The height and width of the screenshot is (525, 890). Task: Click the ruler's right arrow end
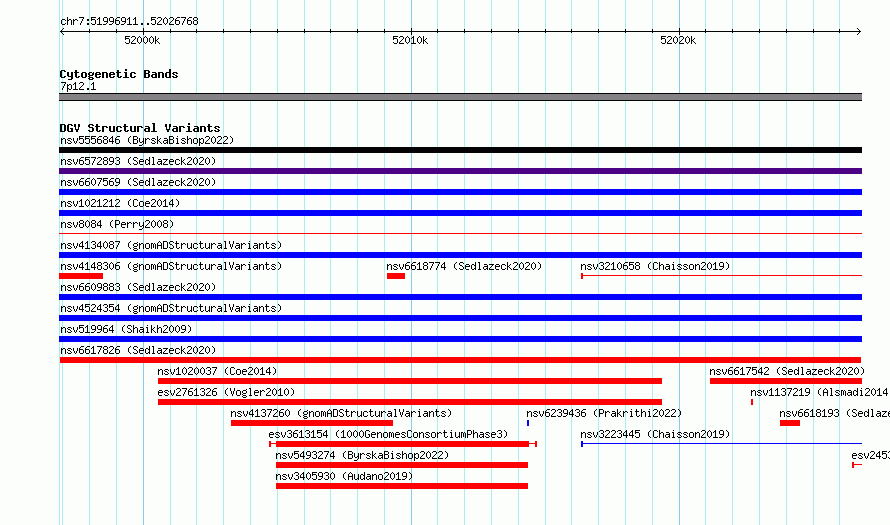[x=859, y=31]
